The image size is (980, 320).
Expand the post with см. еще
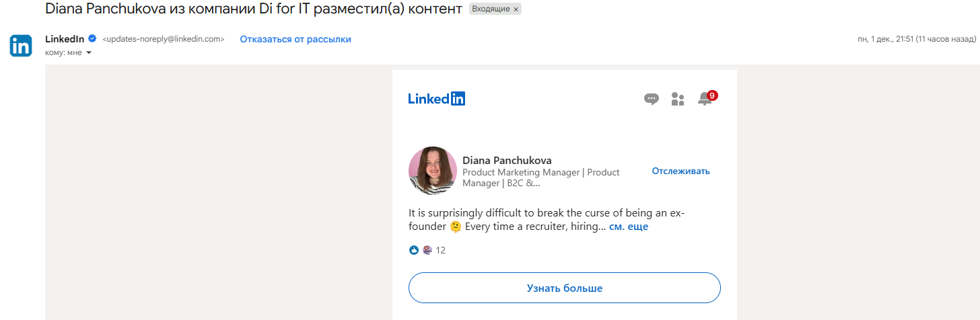pos(628,227)
